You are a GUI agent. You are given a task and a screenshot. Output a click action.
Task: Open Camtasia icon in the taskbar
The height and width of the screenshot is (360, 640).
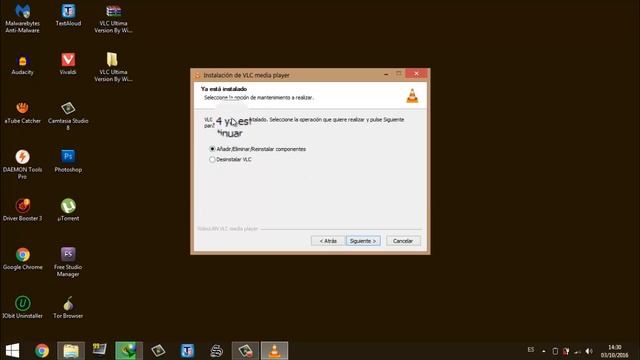point(158,351)
